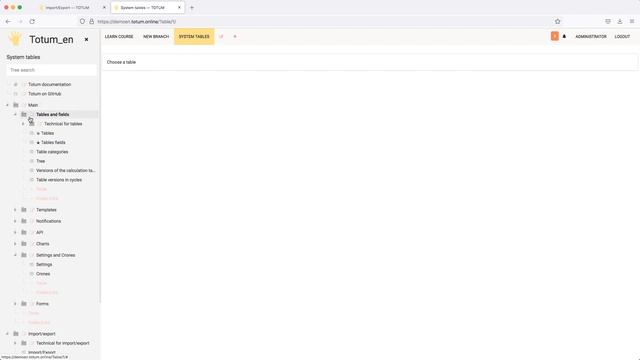Click the folder icon beside API

pyautogui.click(x=24, y=233)
